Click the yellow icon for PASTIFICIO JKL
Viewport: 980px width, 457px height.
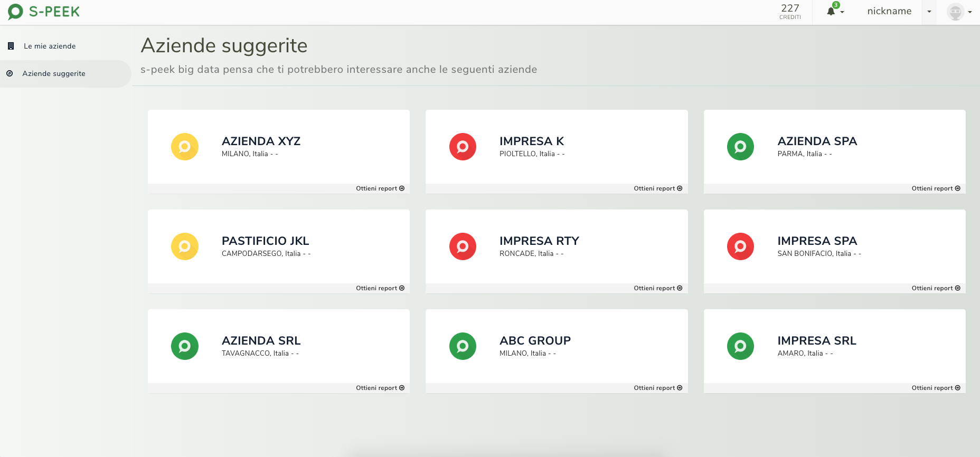185,246
